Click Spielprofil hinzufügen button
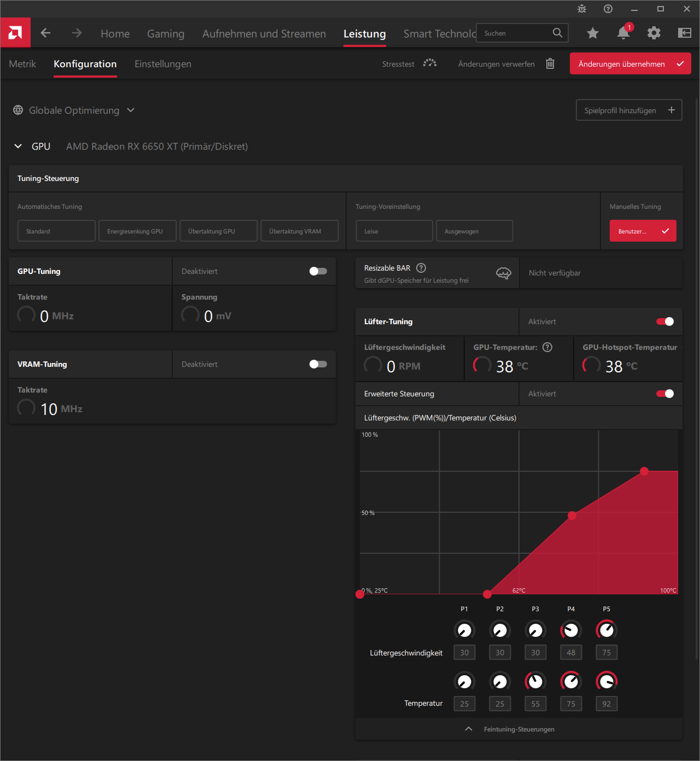 (629, 110)
